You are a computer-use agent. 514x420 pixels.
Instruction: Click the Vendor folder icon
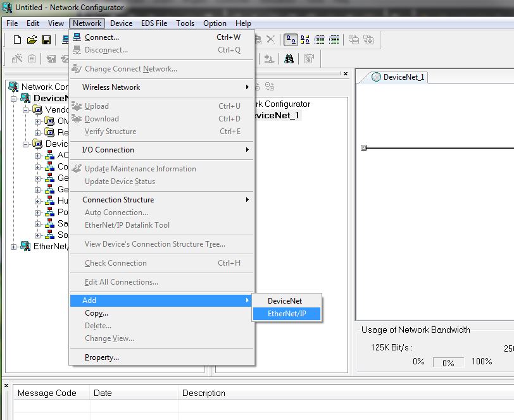point(37,109)
